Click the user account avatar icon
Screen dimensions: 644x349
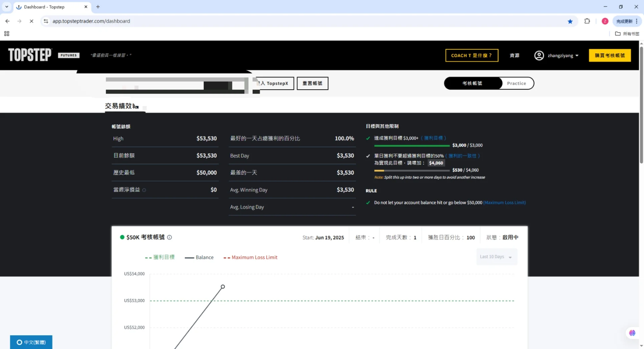click(539, 55)
